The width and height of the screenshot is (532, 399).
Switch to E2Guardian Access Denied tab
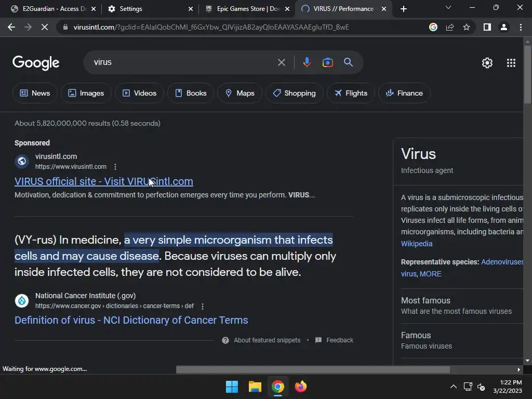click(49, 9)
